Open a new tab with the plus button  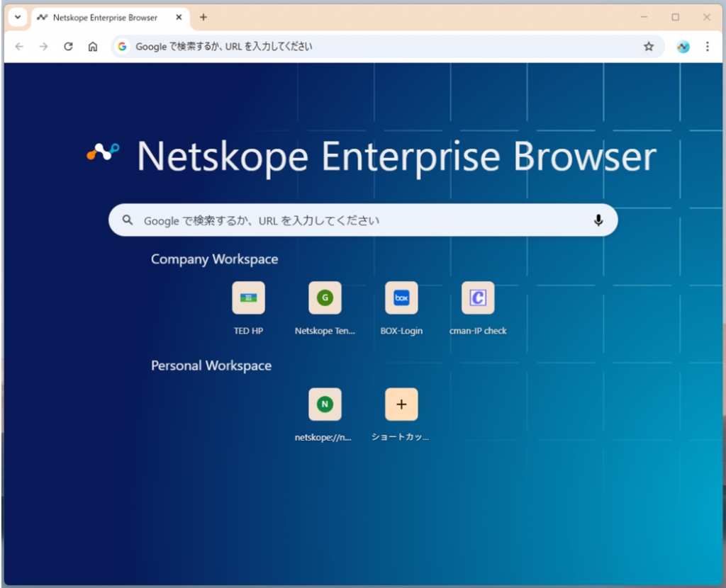pyautogui.click(x=203, y=17)
